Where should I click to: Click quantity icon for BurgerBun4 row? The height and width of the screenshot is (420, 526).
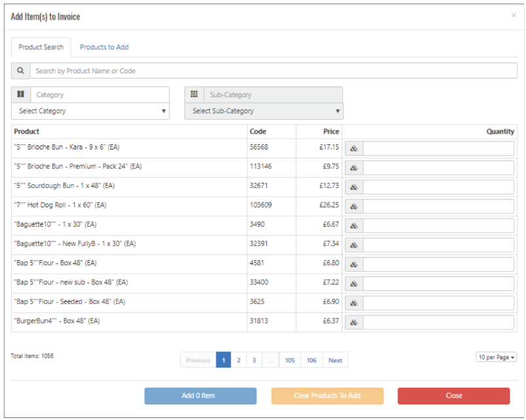(353, 322)
